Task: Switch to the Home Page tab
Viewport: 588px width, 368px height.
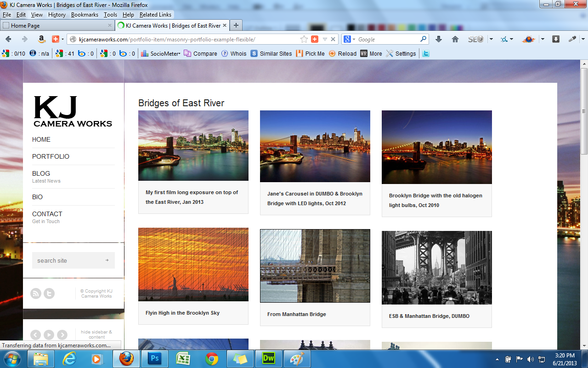Action: pos(57,26)
